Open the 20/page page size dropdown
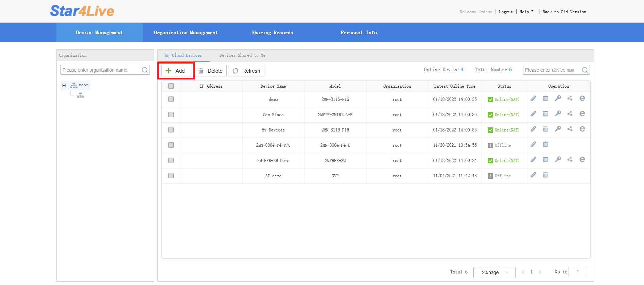The height and width of the screenshot is (285, 644). 494,272
